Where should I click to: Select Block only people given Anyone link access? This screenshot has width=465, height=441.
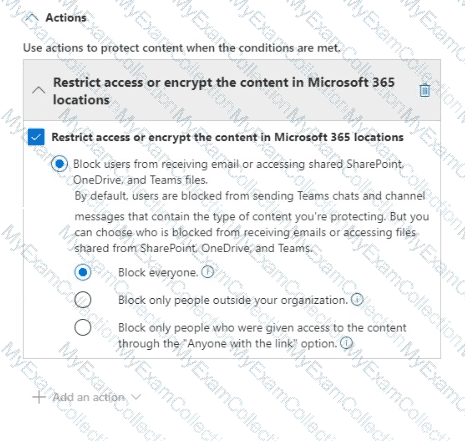click(83, 327)
